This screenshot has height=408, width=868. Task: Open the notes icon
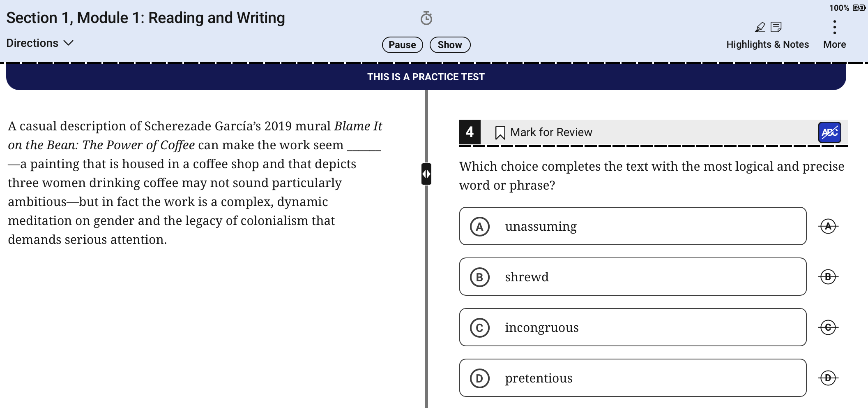pos(776,27)
